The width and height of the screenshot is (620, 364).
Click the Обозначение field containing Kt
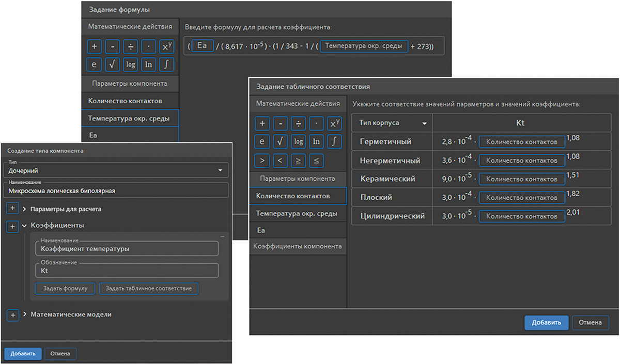coord(127,271)
